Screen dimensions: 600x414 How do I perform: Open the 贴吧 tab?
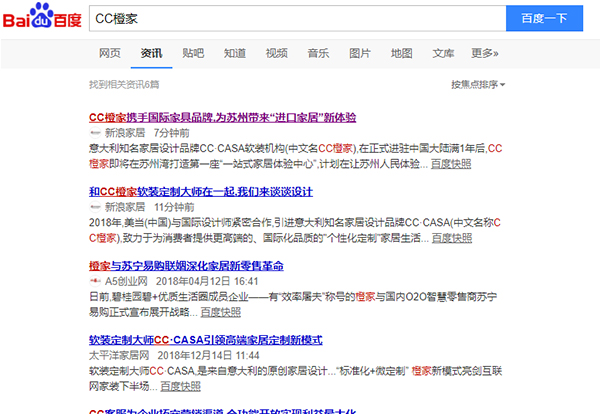point(193,53)
